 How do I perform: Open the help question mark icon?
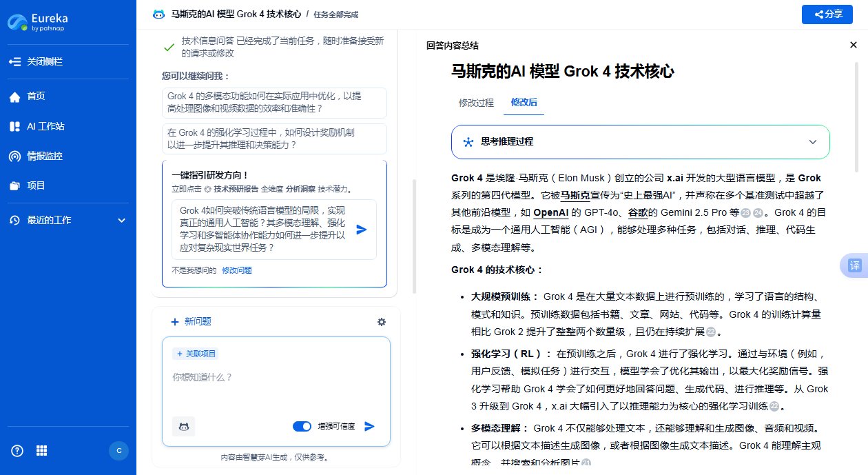click(x=17, y=451)
